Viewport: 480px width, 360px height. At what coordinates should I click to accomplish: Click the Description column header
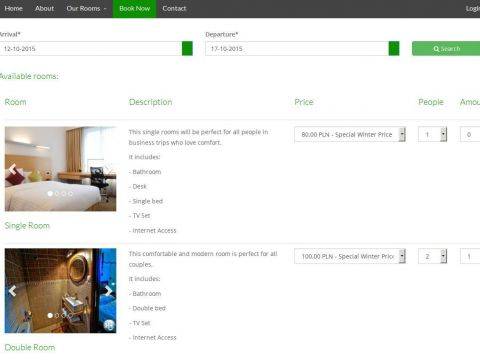[x=151, y=102]
